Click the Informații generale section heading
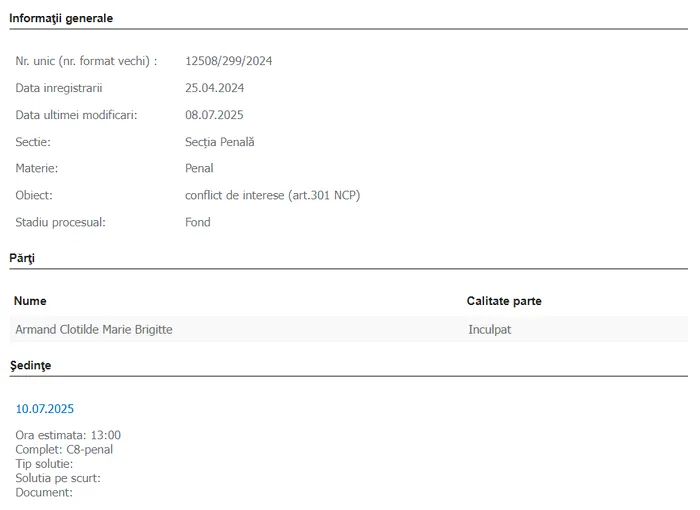Image resolution: width=700 pixels, height=510 pixels. [61, 18]
